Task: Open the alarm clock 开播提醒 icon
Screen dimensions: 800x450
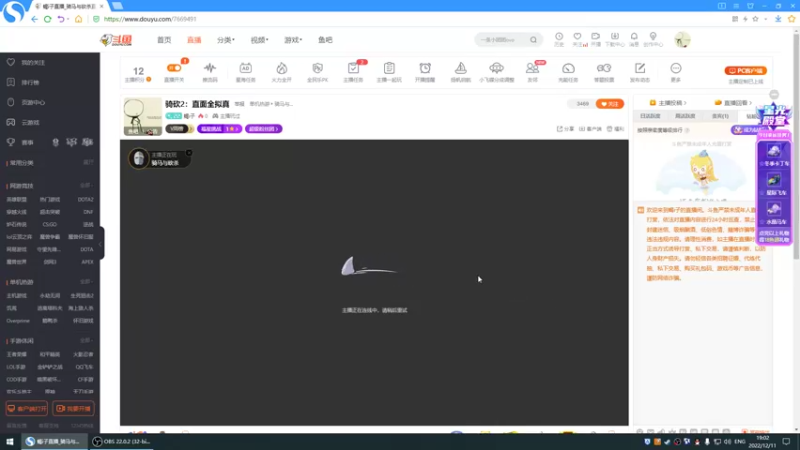Action: 425,68
